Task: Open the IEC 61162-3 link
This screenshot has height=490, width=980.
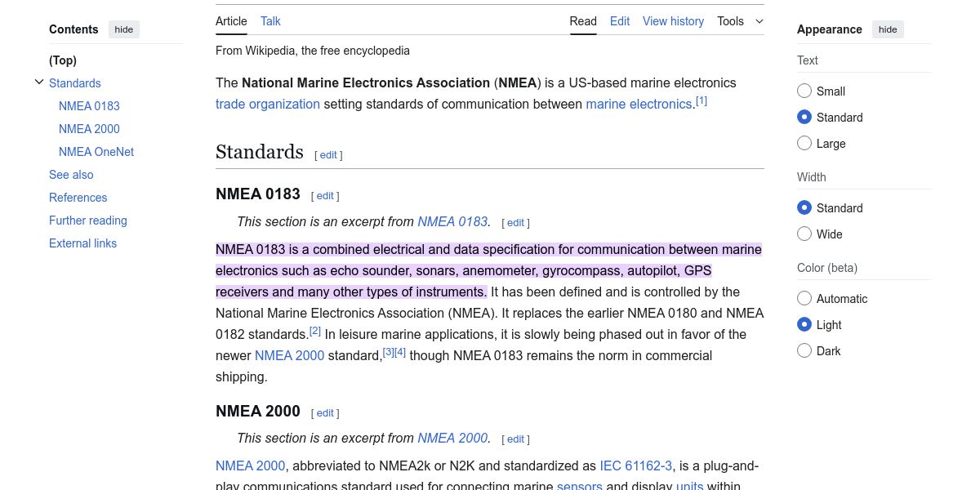Action: 636,465
